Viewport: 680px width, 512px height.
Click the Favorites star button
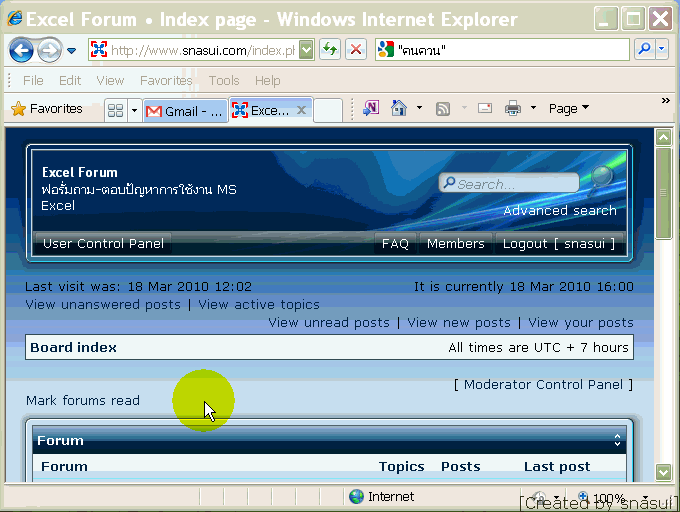47,108
